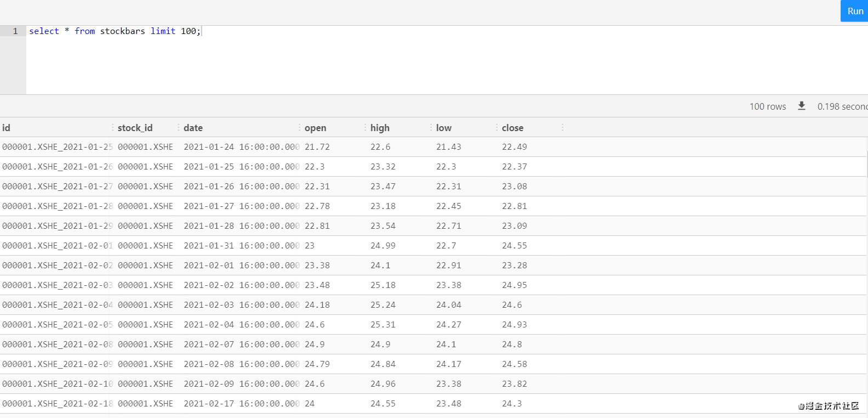Select high value 24.96

pyautogui.click(x=383, y=384)
